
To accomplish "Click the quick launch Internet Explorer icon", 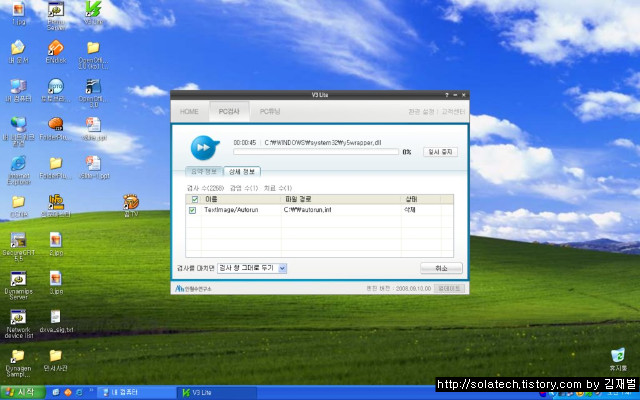I will (79, 393).
